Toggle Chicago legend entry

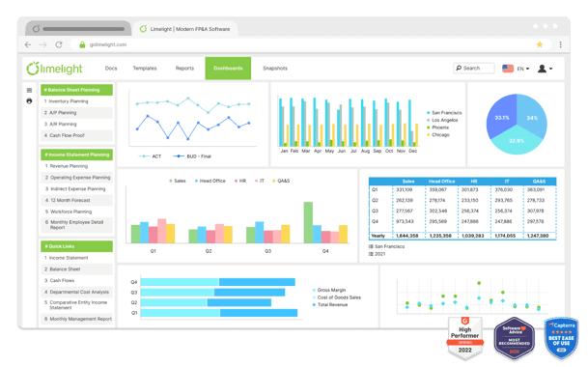coord(438,134)
